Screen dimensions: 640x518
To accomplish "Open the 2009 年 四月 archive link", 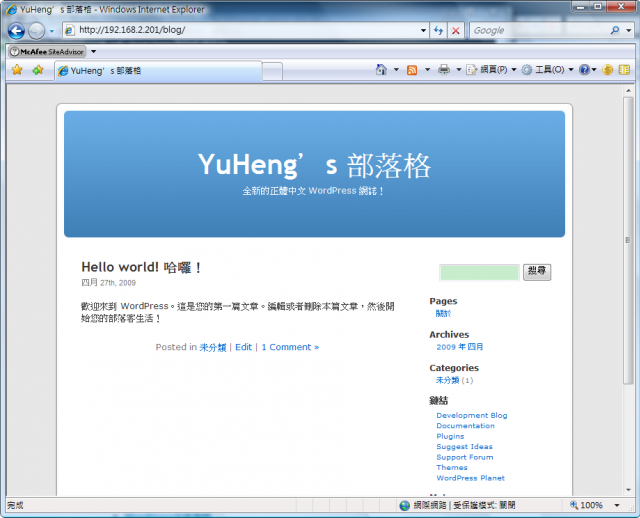I will (460, 347).
